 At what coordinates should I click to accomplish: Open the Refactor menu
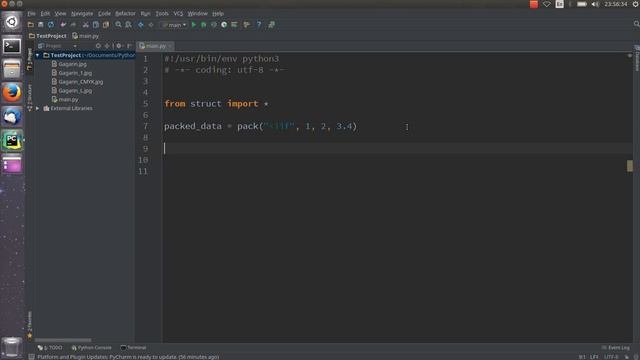(125, 13)
